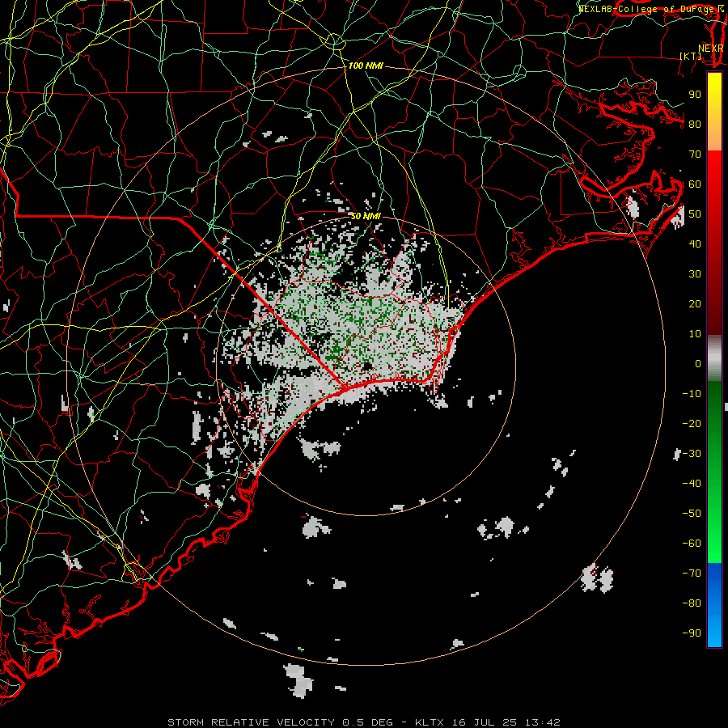728x728 pixels.
Task: Click the STORM RELATIVE VELOCITY caption text
Action: [x=252, y=722]
